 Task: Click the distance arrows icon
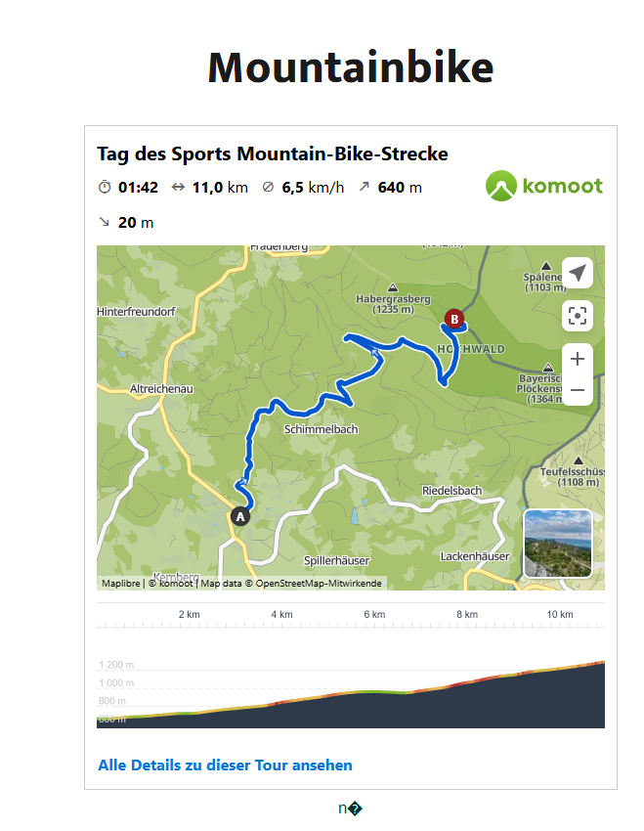pos(178,187)
